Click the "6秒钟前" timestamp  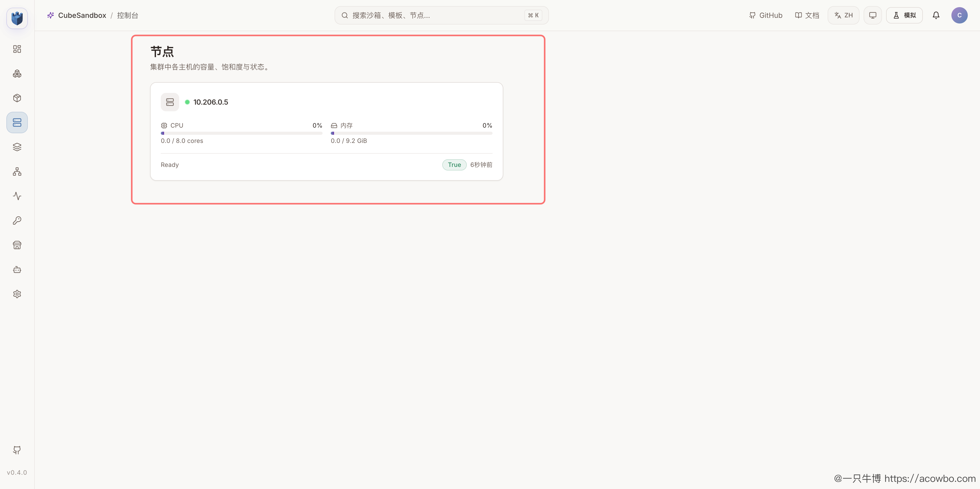pyautogui.click(x=481, y=165)
